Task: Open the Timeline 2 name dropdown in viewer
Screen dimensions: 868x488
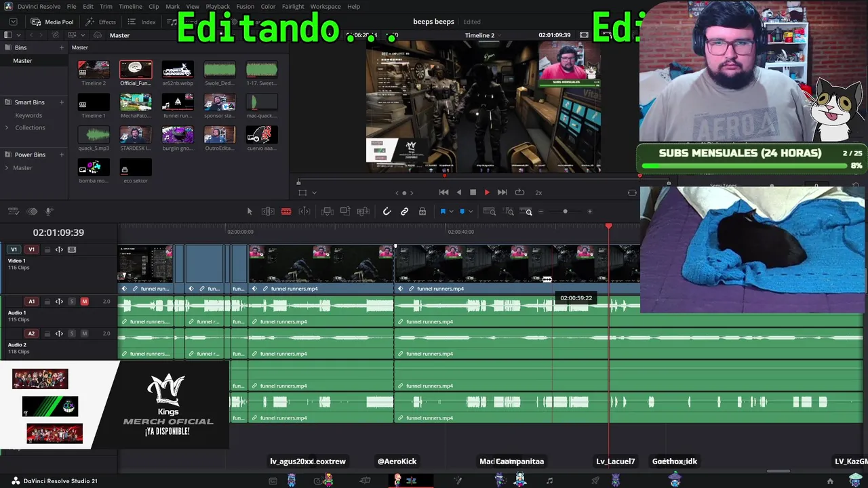Action: pos(500,35)
